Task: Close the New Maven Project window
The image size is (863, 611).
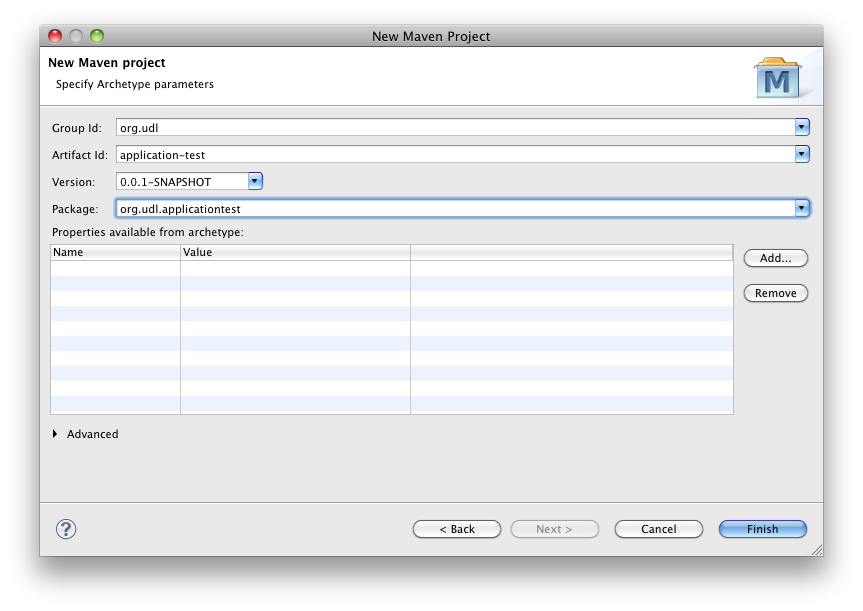Action: click(55, 36)
